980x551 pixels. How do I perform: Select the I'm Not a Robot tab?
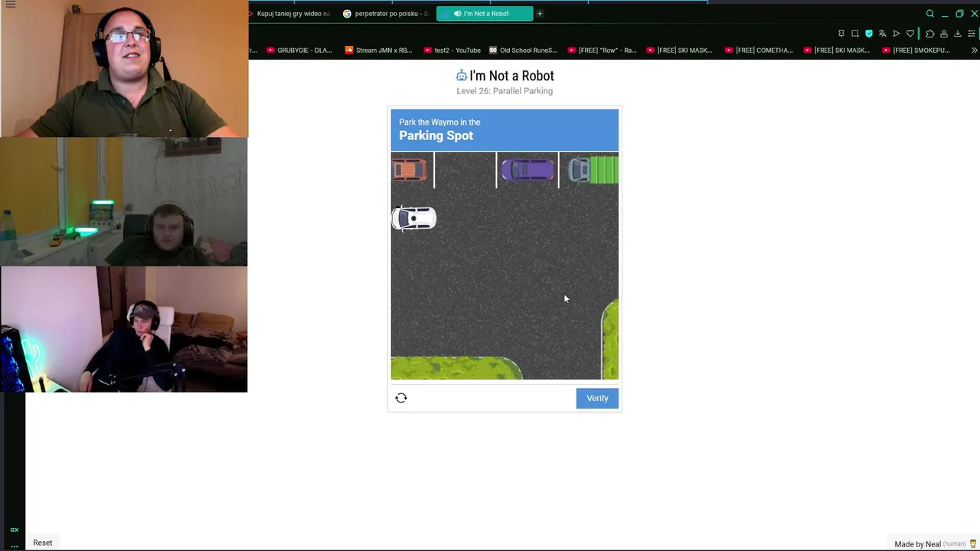(485, 13)
